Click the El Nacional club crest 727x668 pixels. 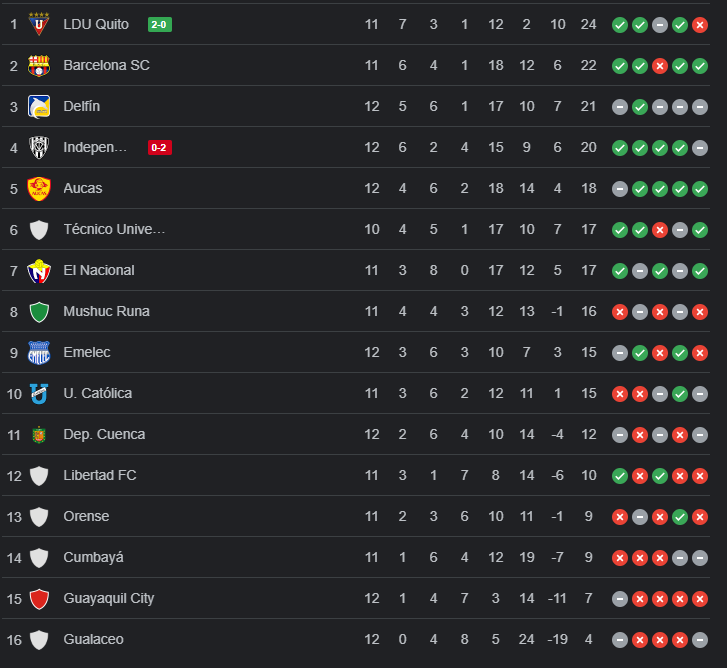pyautogui.click(x=39, y=270)
